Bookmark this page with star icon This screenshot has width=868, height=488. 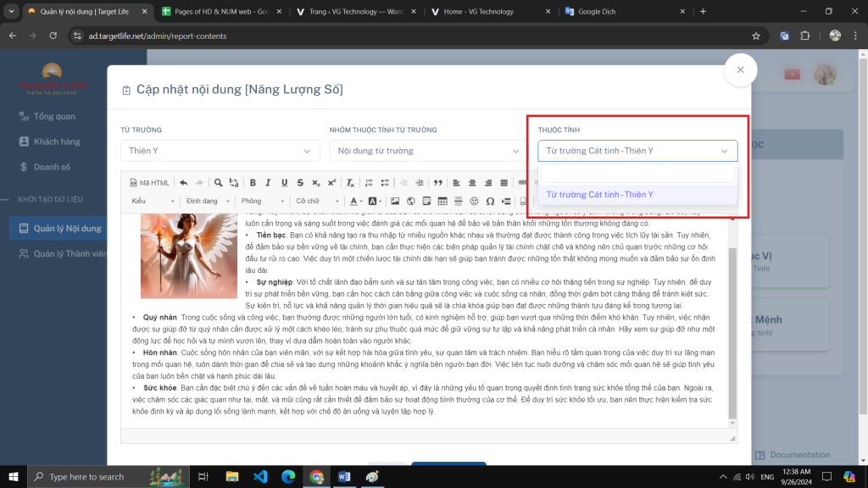coord(756,36)
